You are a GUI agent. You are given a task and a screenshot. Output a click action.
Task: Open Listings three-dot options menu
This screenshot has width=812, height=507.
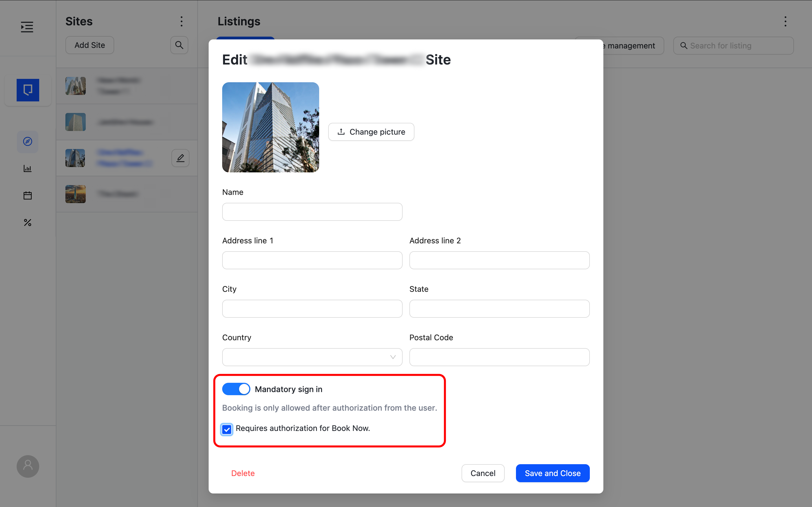click(785, 21)
